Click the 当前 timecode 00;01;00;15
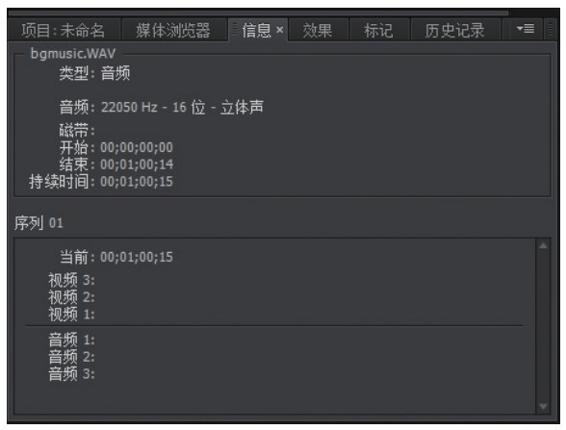Screen dimensions: 566x430 [136, 257]
